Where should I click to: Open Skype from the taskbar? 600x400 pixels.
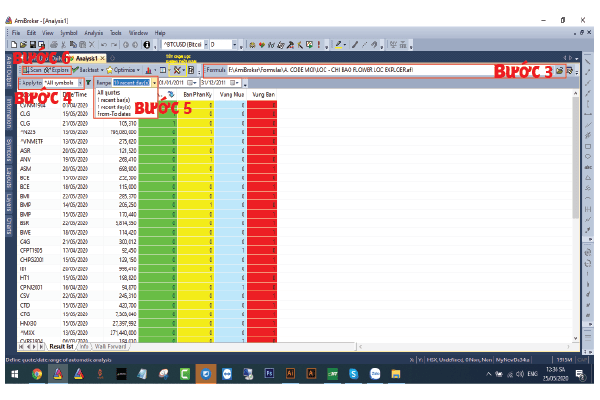pyautogui.click(x=354, y=374)
